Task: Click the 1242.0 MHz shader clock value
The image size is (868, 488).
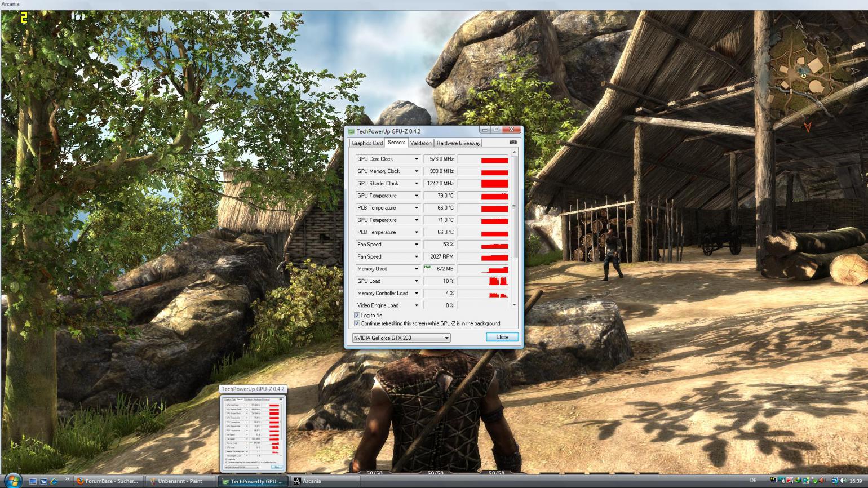Action: point(440,184)
